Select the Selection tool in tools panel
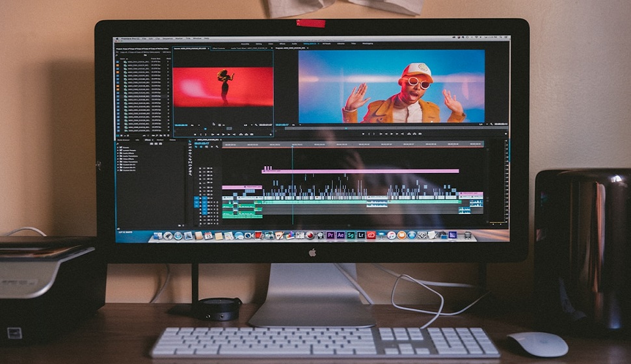This screenshot has height=364, width=631. pos(190,141)
